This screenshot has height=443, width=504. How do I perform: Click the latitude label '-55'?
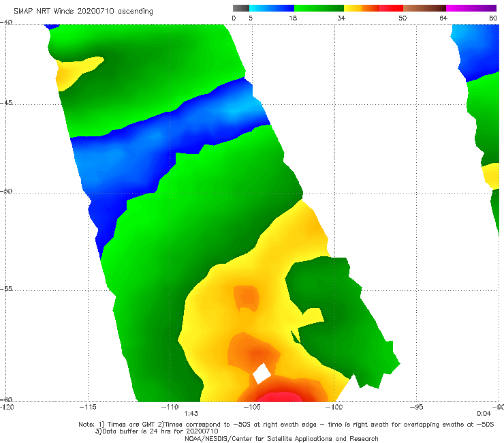(x=6, y=288)
